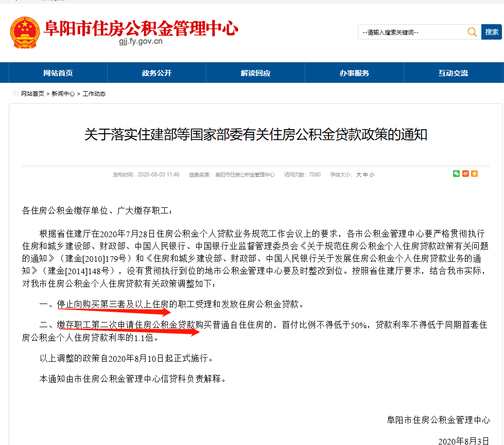Set font size to 大

tap(359, 175)
